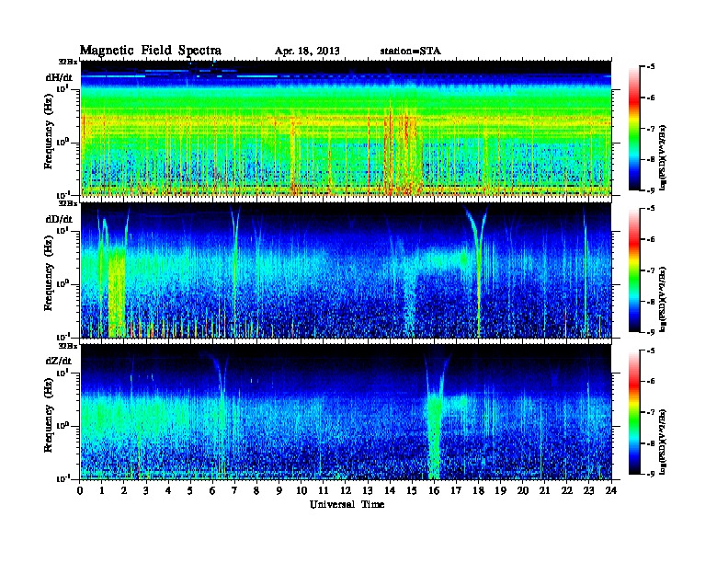
Task: Click the -8 tick on dD/dt color scale
Action: (x=651, y=301)
